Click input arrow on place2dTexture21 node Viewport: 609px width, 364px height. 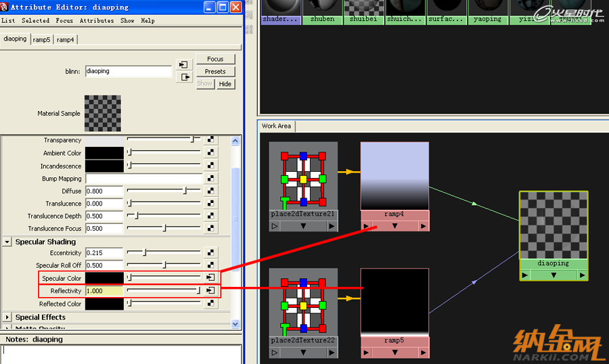(275, 226)
